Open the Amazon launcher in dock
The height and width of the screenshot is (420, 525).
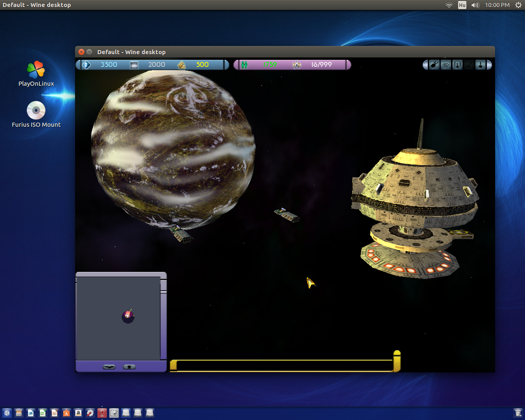coord(78,413)
